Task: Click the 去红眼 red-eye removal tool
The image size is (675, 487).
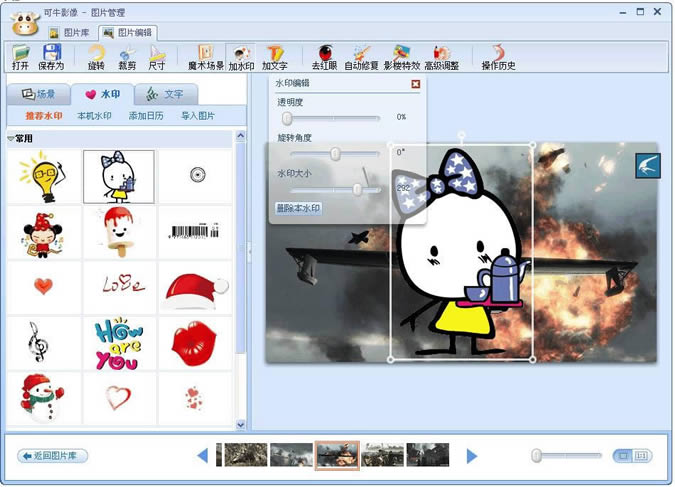Action: click(x=324, y=57)
